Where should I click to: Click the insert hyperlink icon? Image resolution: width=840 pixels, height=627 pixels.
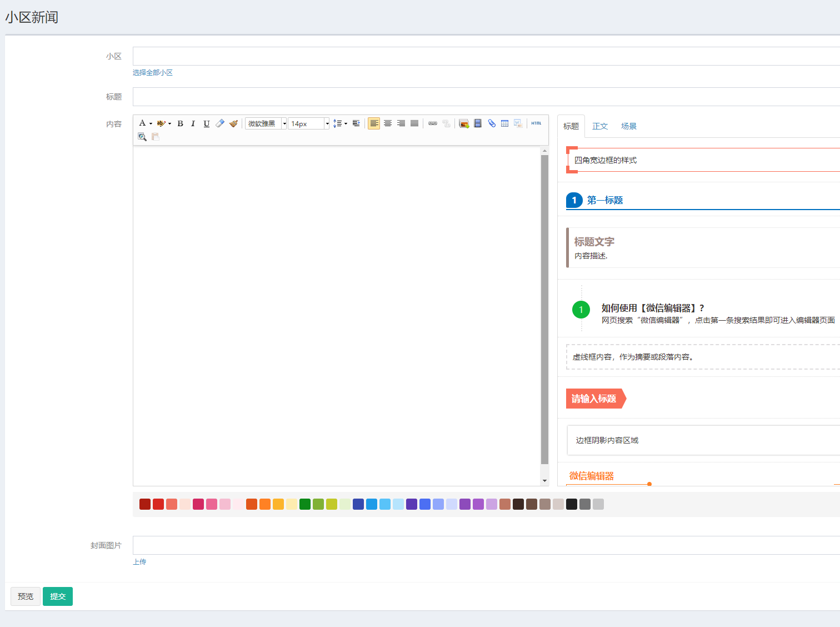click(x=433, y=123)
